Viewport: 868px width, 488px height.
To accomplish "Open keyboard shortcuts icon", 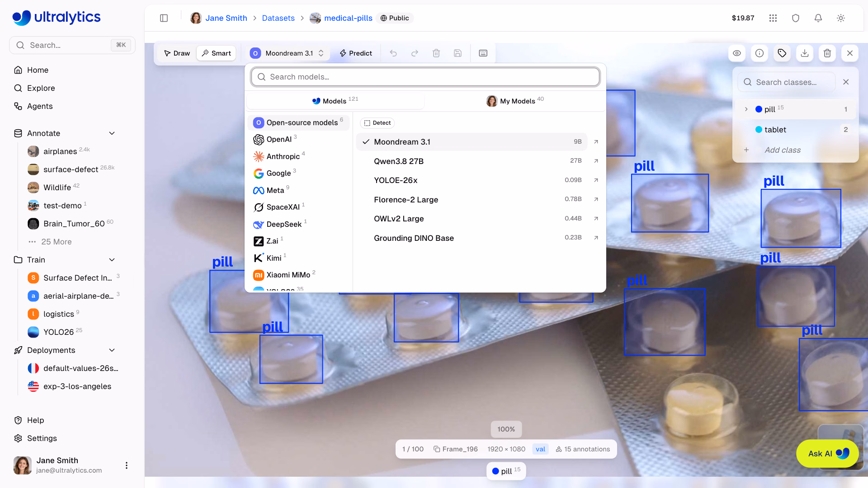I will pos(483,53).
